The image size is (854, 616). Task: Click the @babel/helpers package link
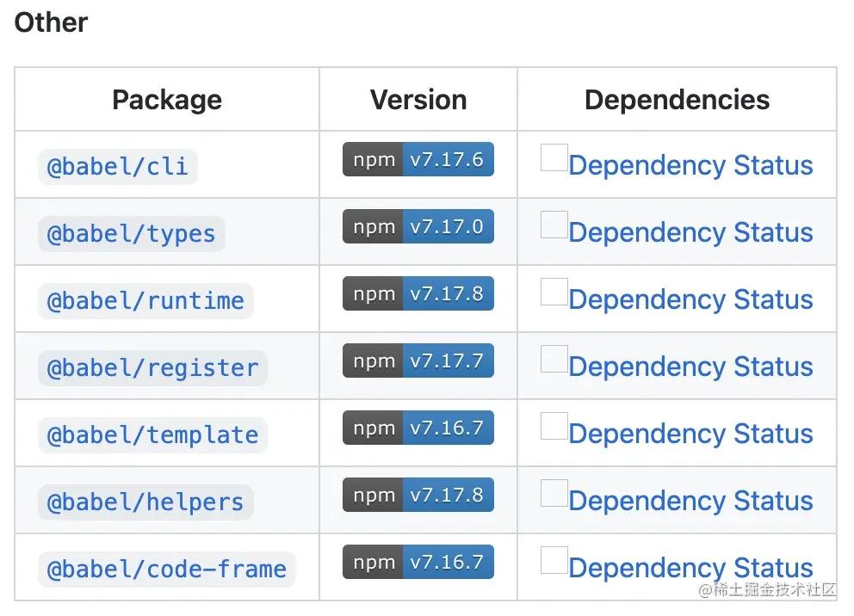point(145,502)
